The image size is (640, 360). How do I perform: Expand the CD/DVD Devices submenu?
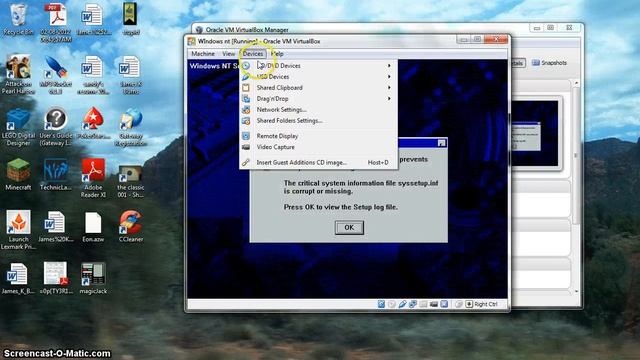click(x=318, y=65)
